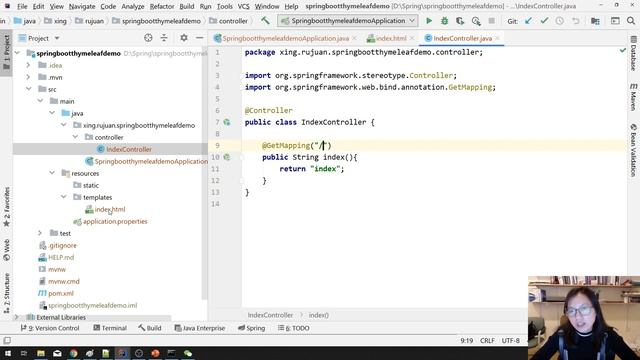Viewport: 640px width, 360px height.
Task: Hide the Project panel with minus icon
Action: [200, 38]
